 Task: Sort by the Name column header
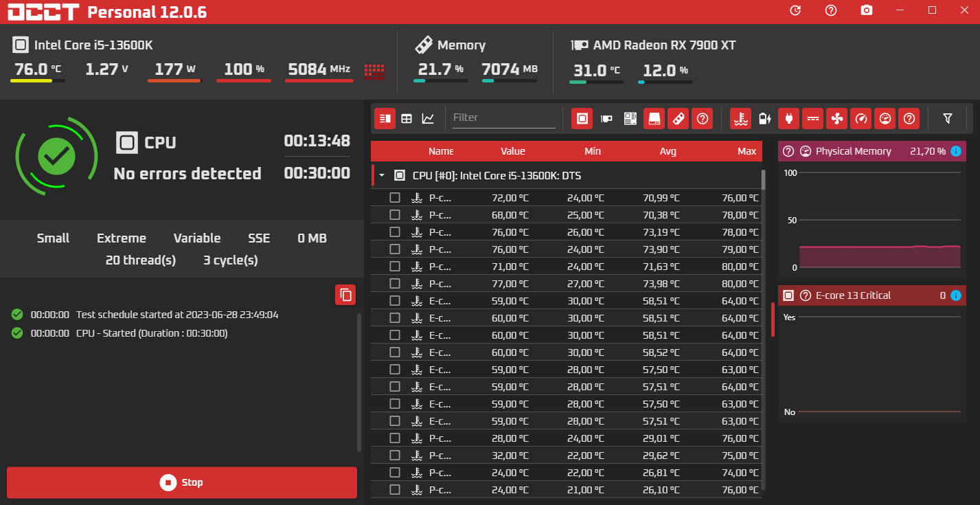click(x=441, y=151)
